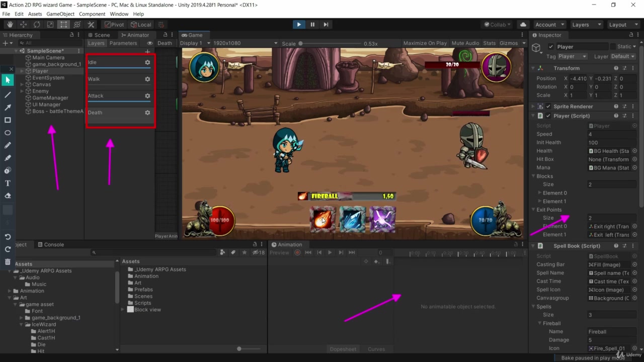Open the Display 1 dropdown
This screenshot has width=644, height=362.
(x=193, y=43)
